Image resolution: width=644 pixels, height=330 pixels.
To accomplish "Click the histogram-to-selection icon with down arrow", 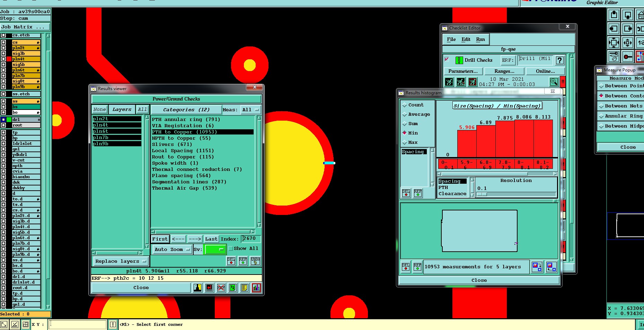I will pyautogui.click(x=537, y=267).
